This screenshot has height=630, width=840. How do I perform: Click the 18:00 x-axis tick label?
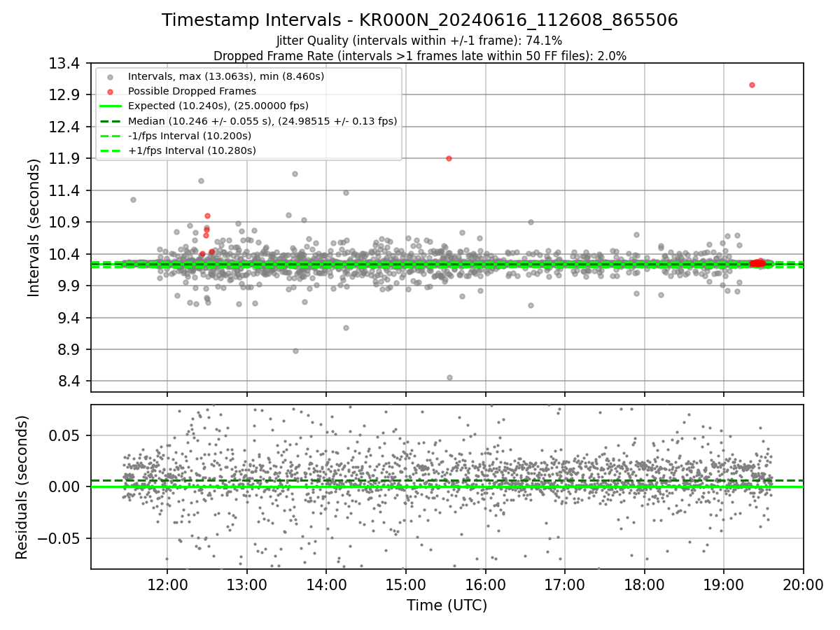click(x=644, y=584)
